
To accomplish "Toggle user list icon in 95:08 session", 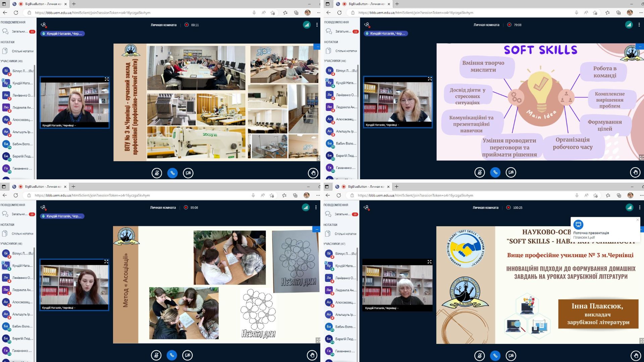I will tap(43, 207).
